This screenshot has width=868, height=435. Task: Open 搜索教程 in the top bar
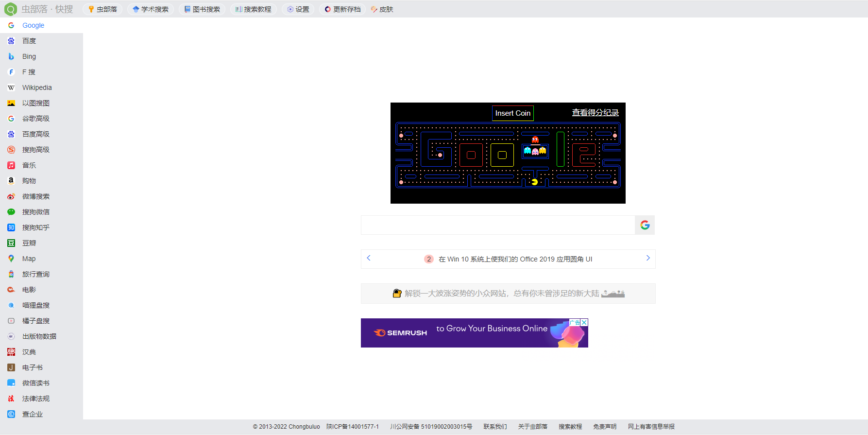coord(254,9)
